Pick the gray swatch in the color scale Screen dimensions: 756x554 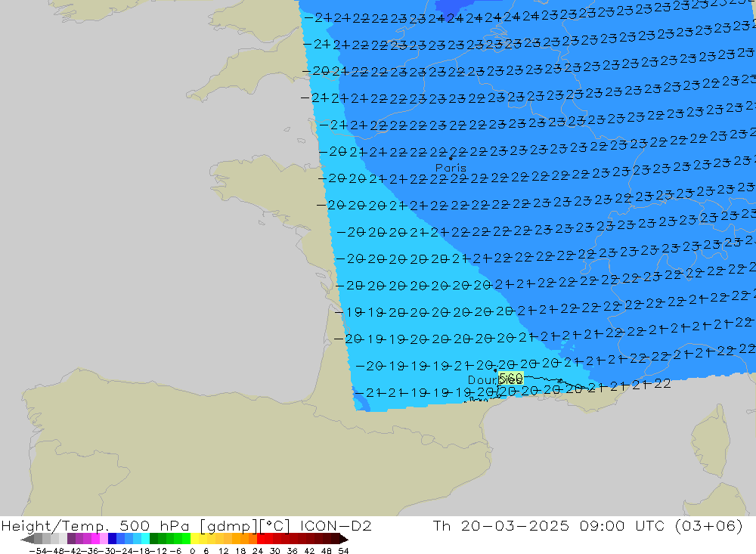tap(45, 539)
